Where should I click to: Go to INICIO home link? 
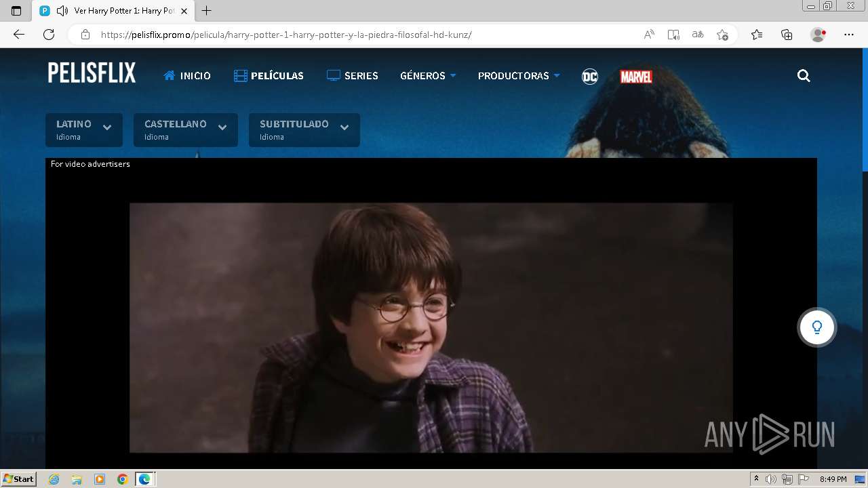[187, 76]
